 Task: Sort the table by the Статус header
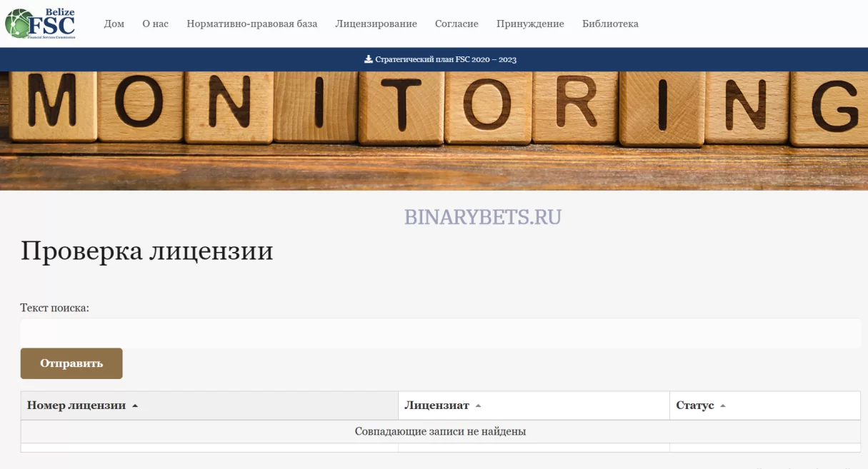(x=694, y=405)
